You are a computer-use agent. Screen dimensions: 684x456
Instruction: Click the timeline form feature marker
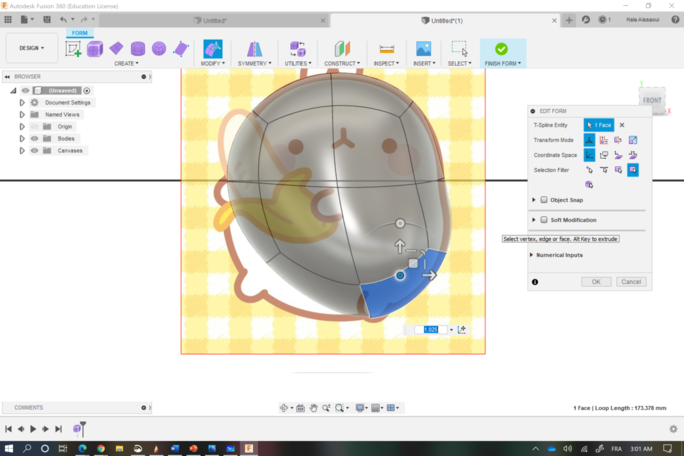pyautogui.click(x=78, y=429)
